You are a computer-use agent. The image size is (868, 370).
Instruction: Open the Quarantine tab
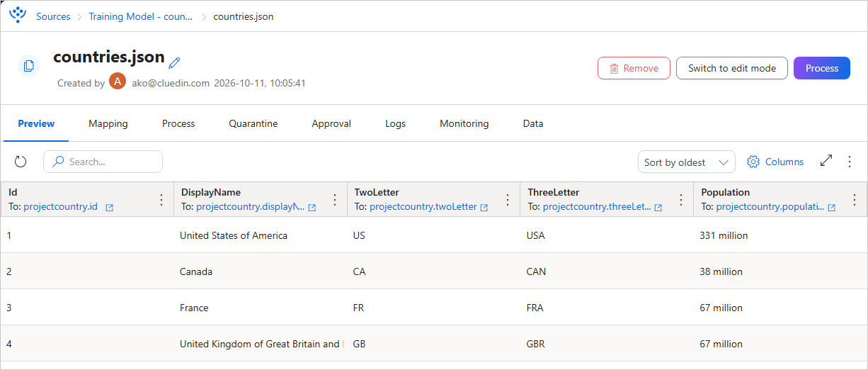253,123
